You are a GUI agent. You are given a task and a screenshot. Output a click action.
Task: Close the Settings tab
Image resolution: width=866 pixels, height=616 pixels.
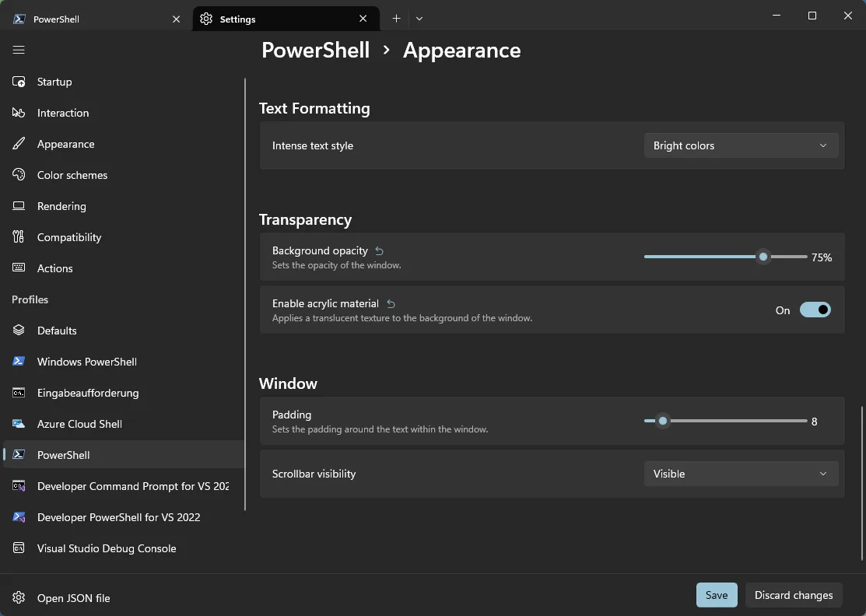pos(363,19)
